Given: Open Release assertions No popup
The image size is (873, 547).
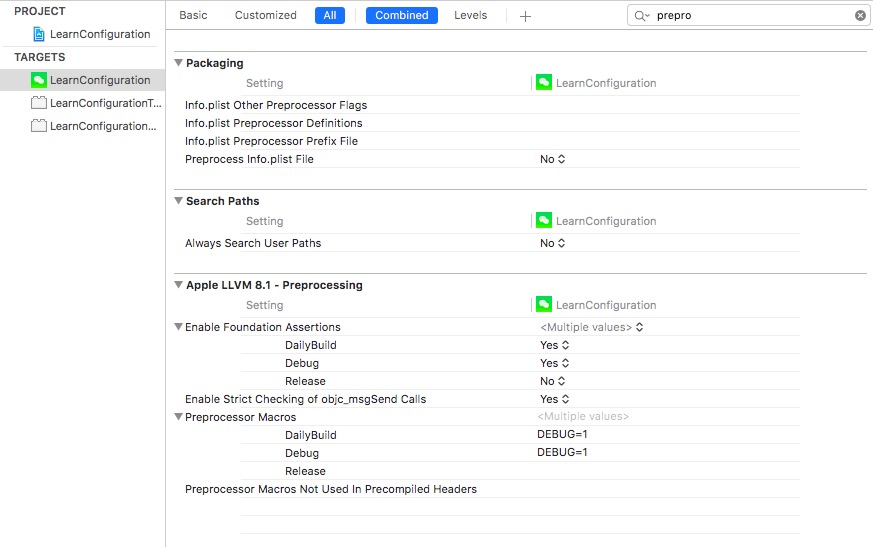Looking at the screenshot, I should coord(552,382).
